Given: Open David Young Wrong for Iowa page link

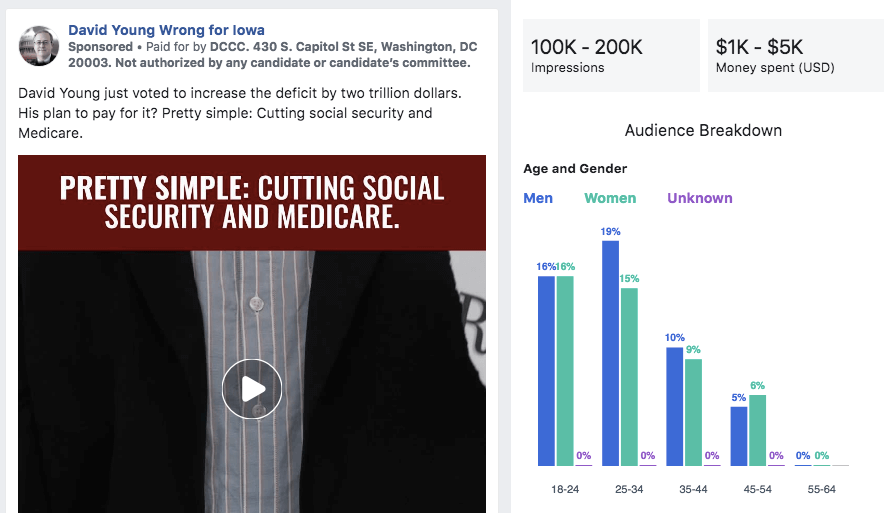Looking at the screenshot, I should tap(166, 31).
